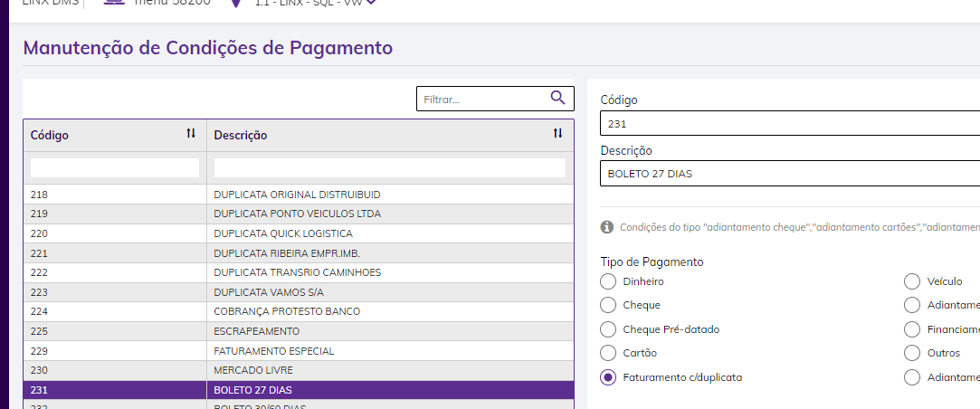The height and width of the screenshot is (409, 980).
Task: Select row 224 COBRANÇA PROTESTO BANCO
Action: pos(299,311)
